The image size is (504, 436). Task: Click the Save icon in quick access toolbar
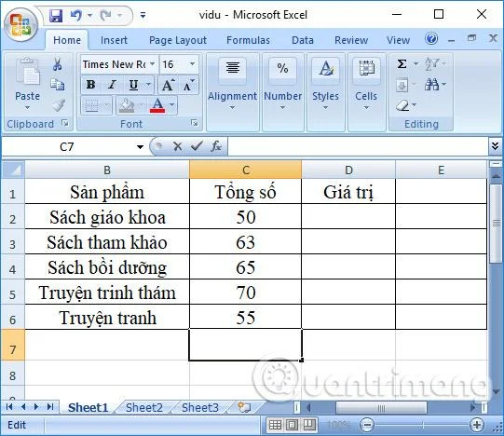(56, 15)
